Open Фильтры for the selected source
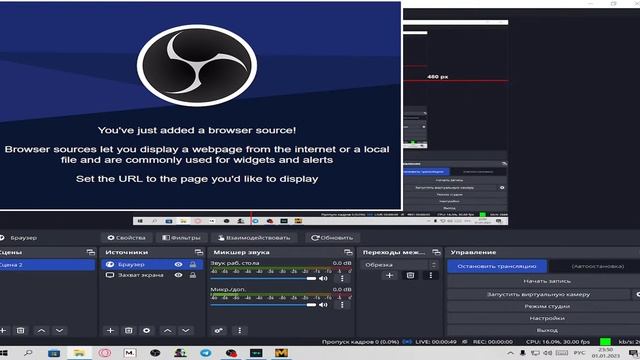This screenshot has height=360, width=640. 181,238
